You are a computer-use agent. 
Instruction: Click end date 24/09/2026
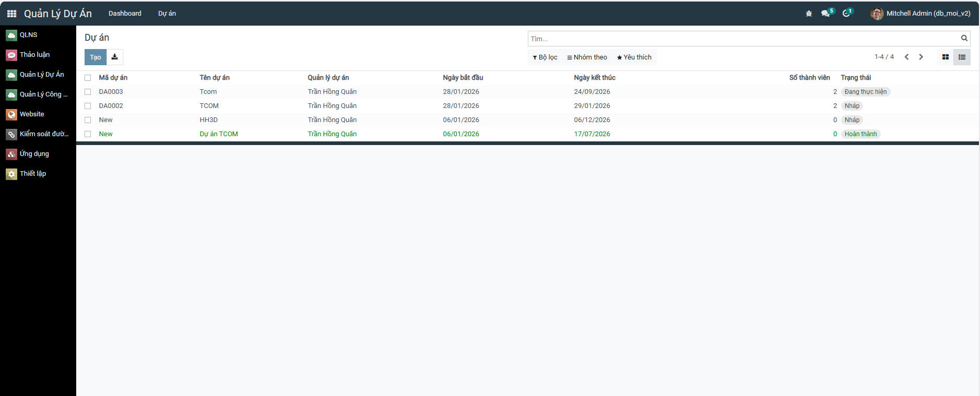click(592, 92)
